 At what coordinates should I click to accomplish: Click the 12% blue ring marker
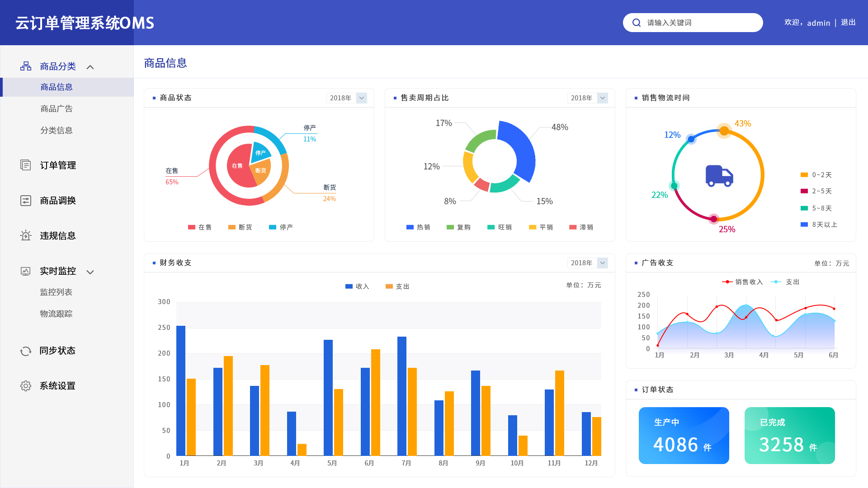tap(691, 139)
